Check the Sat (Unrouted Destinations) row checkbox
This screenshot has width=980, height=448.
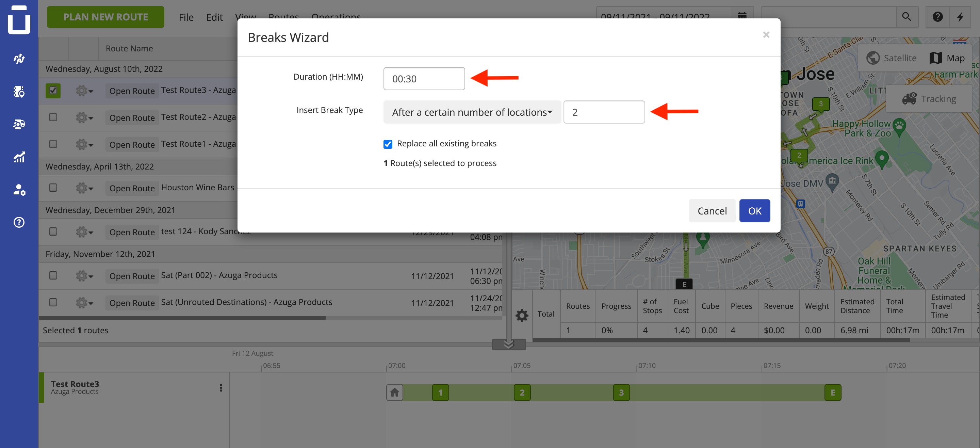pyautogui.click(x=53, y=302)
